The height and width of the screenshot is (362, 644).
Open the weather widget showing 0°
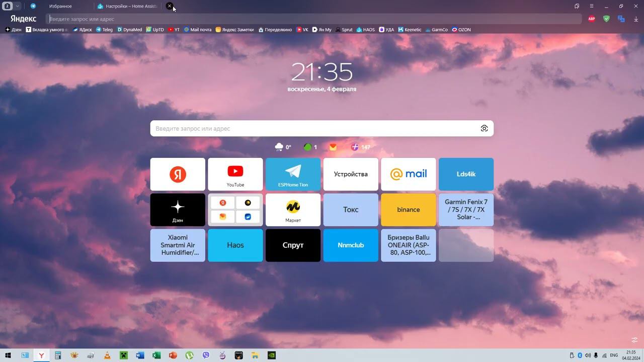[283, 147]
